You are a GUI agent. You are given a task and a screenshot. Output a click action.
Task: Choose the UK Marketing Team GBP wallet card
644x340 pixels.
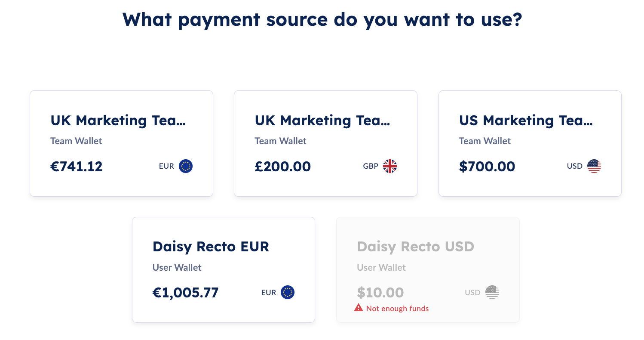pyautogui.click(x=325, y=143)
